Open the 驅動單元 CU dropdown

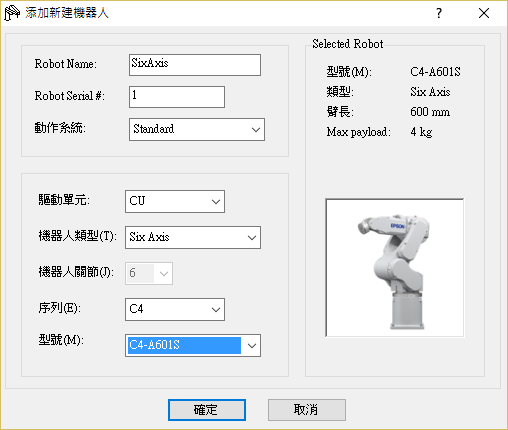[175, 201]
